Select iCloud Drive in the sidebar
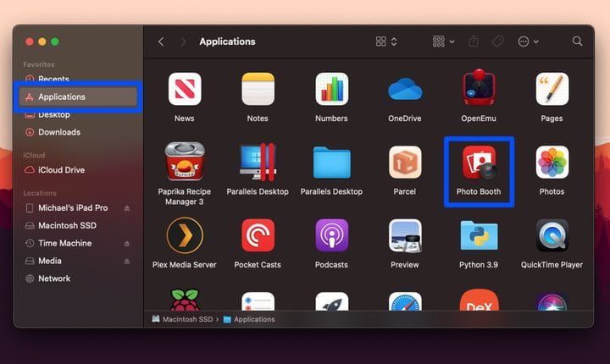This screenshot has height=364, width=610. (x=61, y=170)
